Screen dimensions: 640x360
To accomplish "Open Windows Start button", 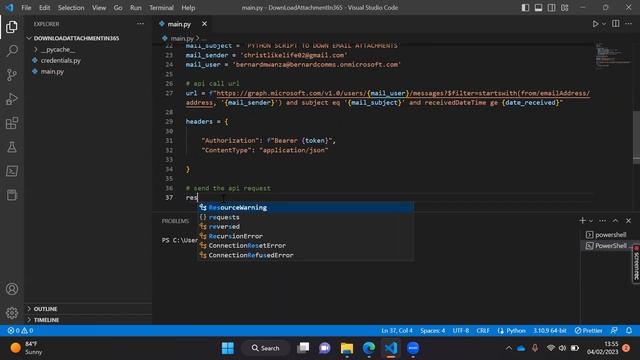I will pyautogui.click(x=228, y=348).
